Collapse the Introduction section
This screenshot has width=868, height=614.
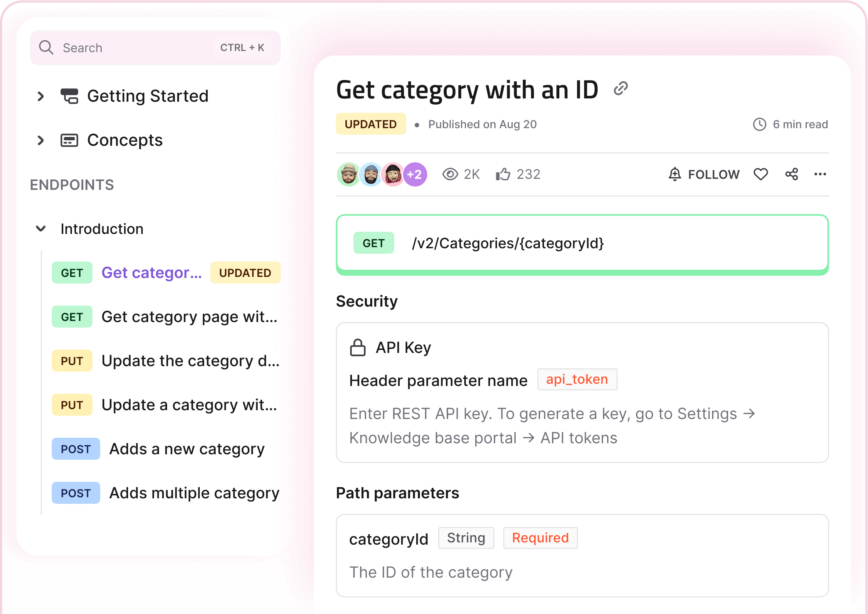(41, 228)
